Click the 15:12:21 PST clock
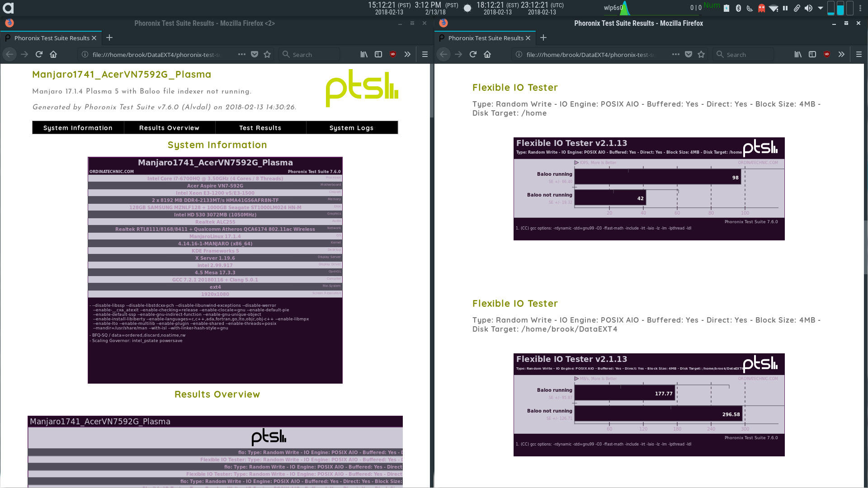This screenshot has width=868, height=488. click(x=389, y=8)
